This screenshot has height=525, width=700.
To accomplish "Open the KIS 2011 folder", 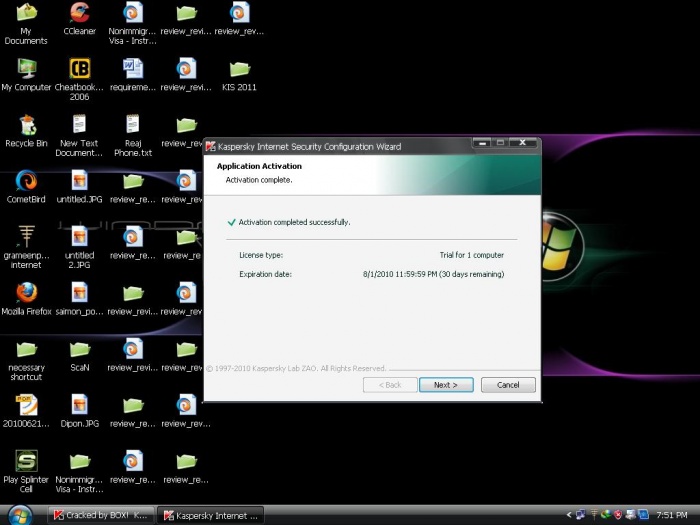I will point(239,75).
